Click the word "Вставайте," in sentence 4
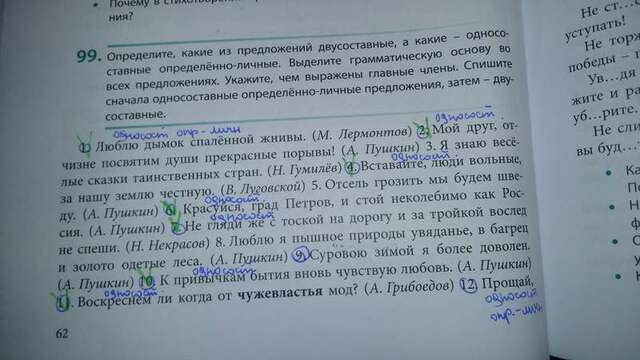640x360 pixels. click(x=393, y=165)
